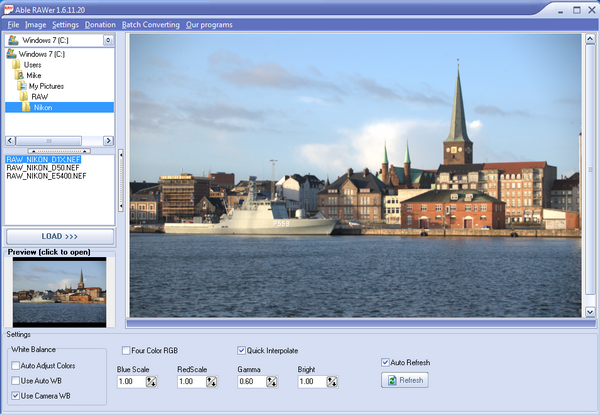Click the Mike user folder icon

point(19,75)
